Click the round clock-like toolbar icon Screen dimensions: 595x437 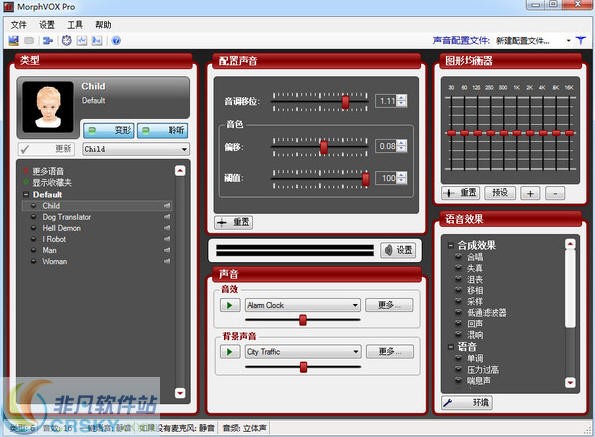[67, 40]
